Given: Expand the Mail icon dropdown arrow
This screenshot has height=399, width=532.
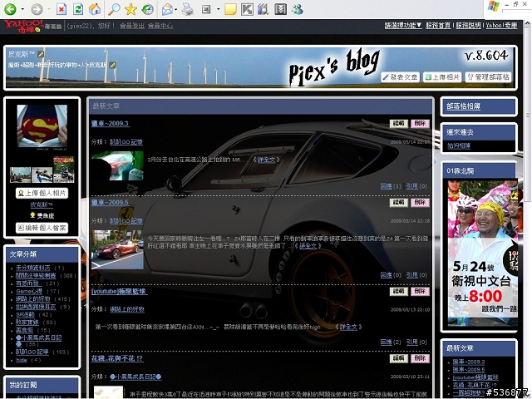Looking at the screenshot, I should pyautogui.click(x=175, y=9).
